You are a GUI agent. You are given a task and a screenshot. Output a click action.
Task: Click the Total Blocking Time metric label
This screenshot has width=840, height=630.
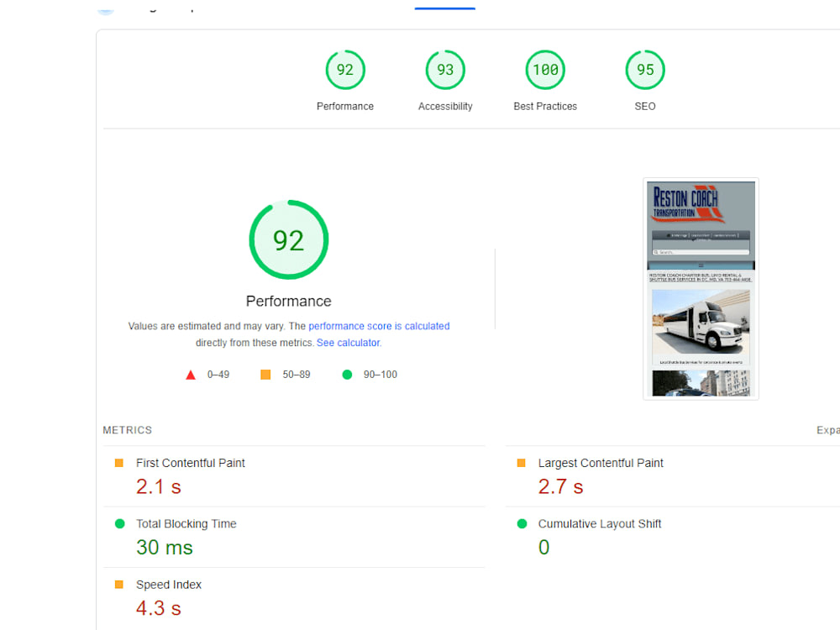pyautogui.click(x=186, y=523)
